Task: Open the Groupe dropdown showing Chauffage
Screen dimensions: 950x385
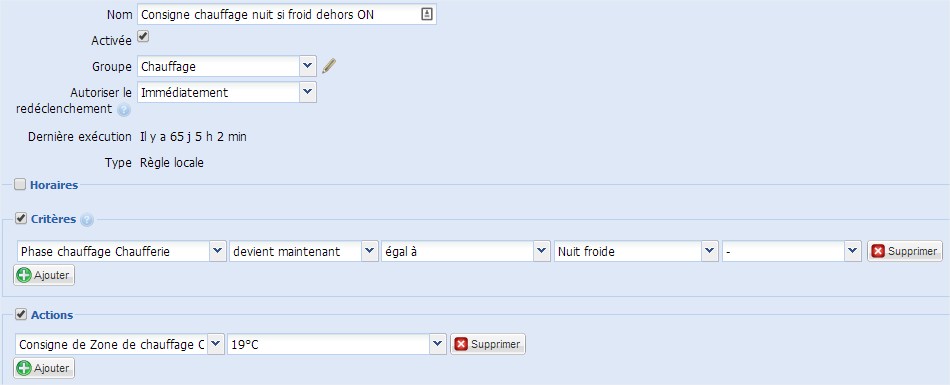Action: click(227, 66)
